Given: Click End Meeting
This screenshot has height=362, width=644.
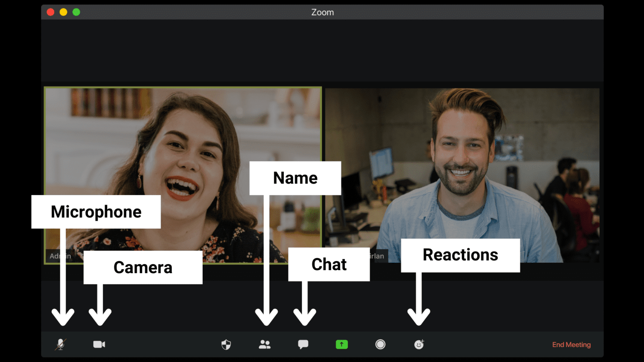Looking at the screenshot, I should tap(571, 345).
